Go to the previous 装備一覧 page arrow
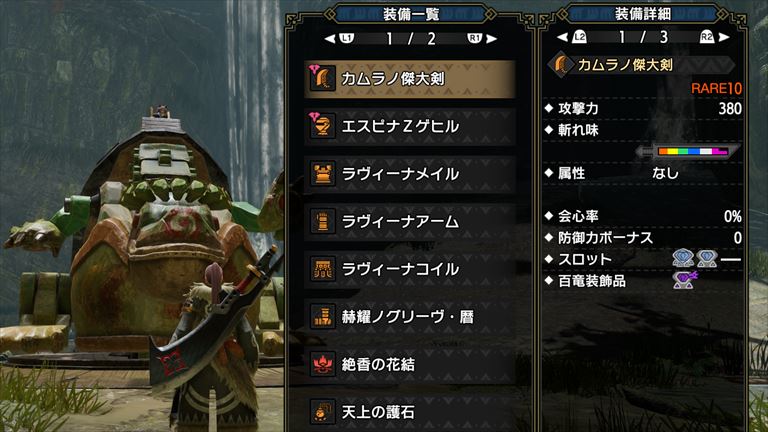This screenshot has height=432, width=768. 330,38
